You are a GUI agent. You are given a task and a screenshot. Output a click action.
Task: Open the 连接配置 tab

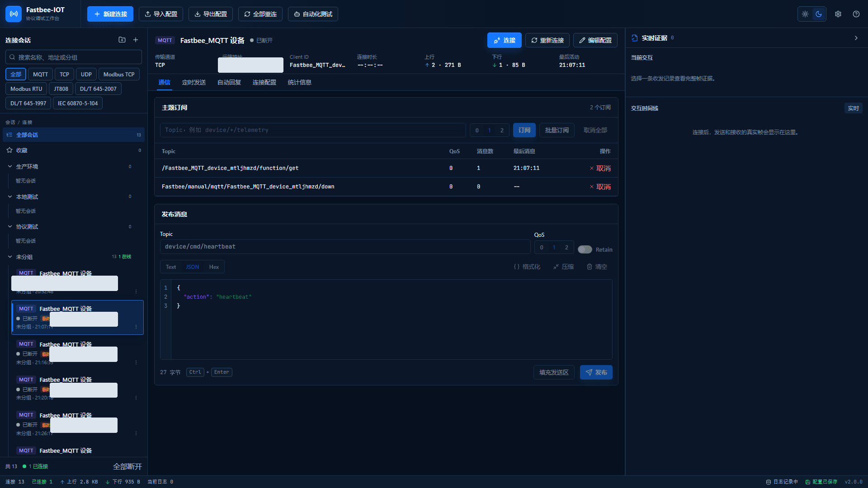(264, 82)
